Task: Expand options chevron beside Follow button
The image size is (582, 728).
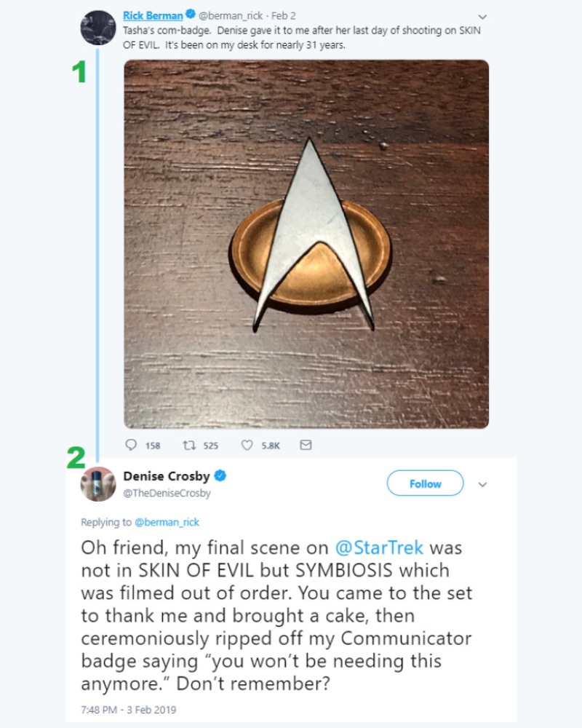Action: pos(482,484)
